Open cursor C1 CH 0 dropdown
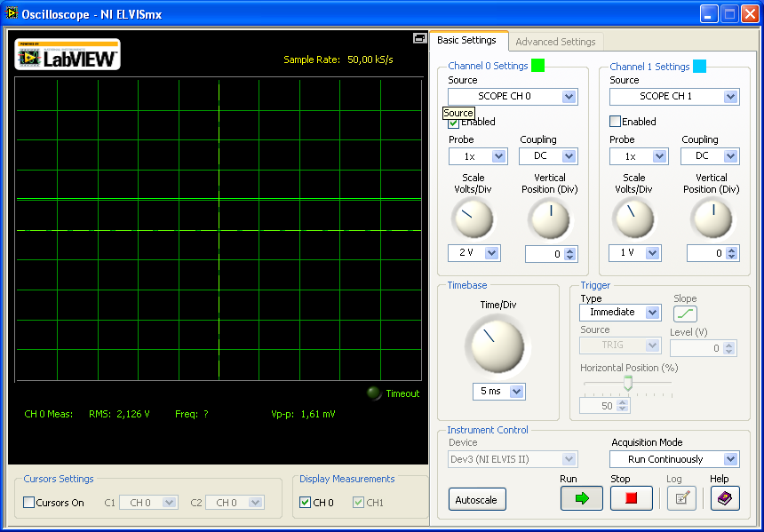Screen dimensions: 764x532 point(148,503)
